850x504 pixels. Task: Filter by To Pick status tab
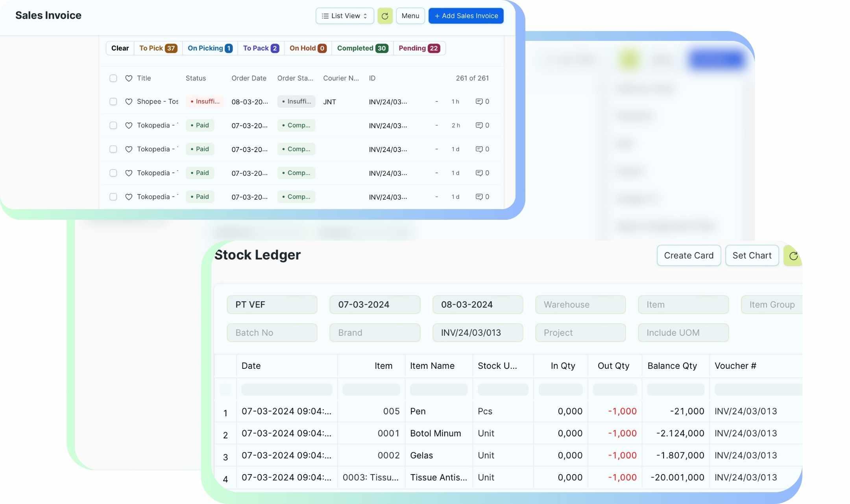(158, 48)
